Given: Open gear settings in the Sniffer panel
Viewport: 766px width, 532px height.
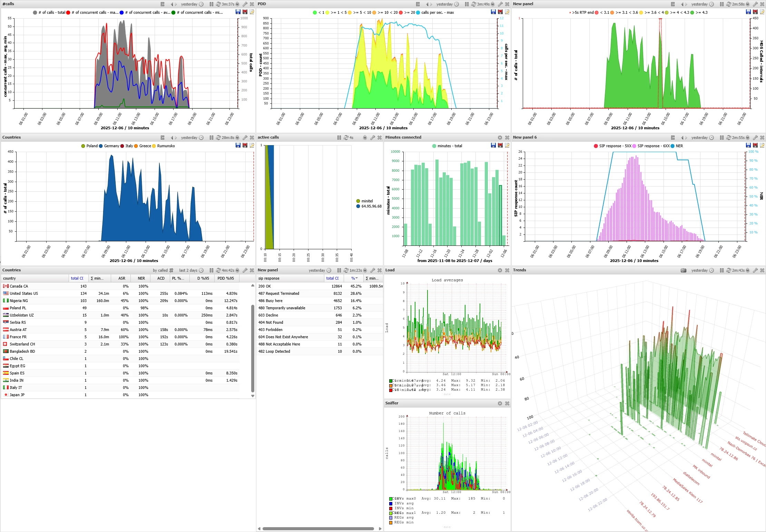Looking at the screenshot, I should click(x=500, y=403).
